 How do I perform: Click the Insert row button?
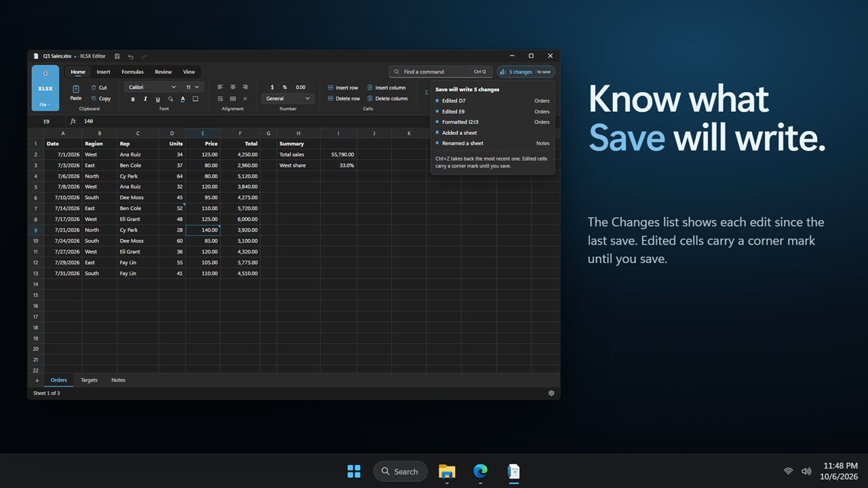pos(343,87)
